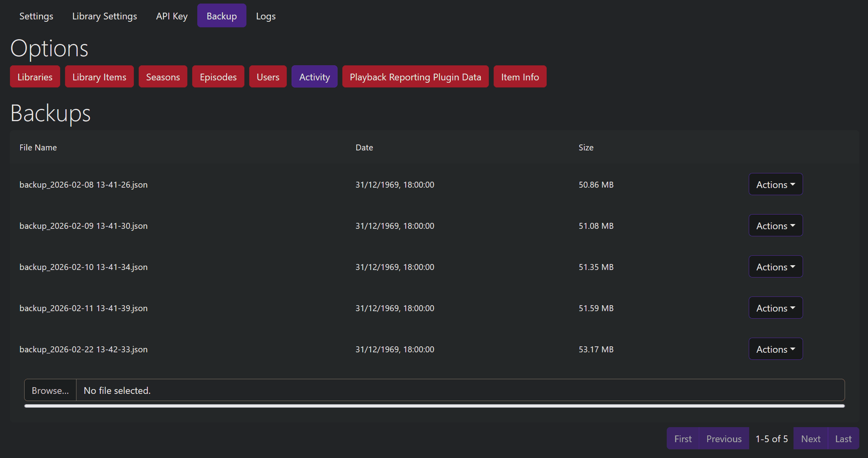Open the Logs tab
This screenshot has height=458, width=868.
266,16
